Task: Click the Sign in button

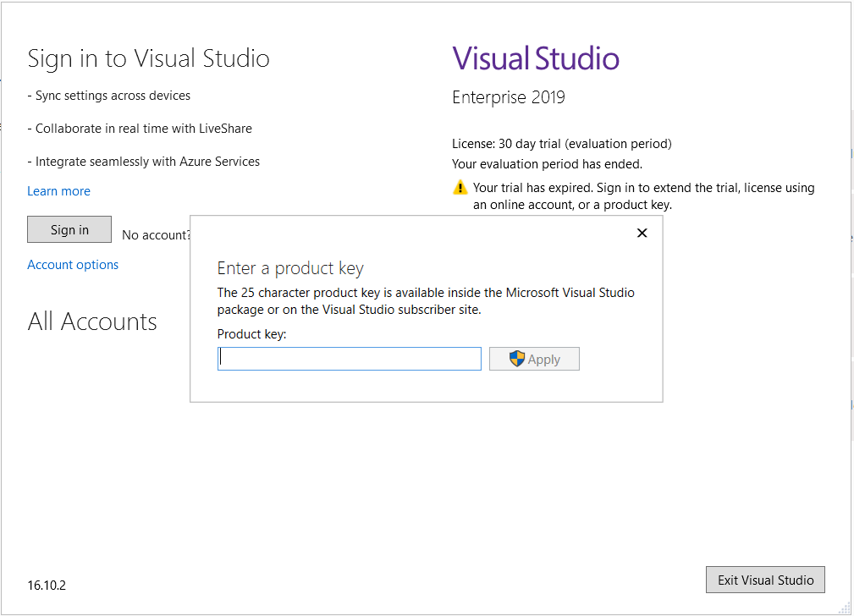Action: [69, 229]
